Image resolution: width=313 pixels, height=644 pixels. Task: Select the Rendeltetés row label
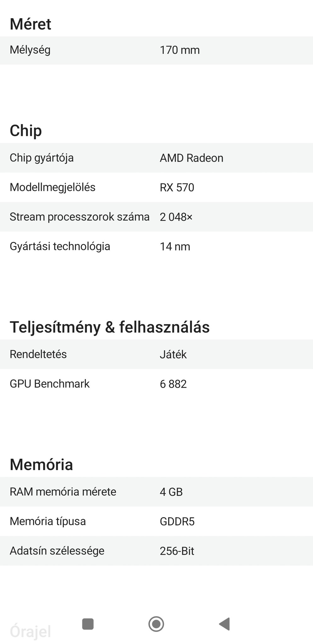coord(38,354)
